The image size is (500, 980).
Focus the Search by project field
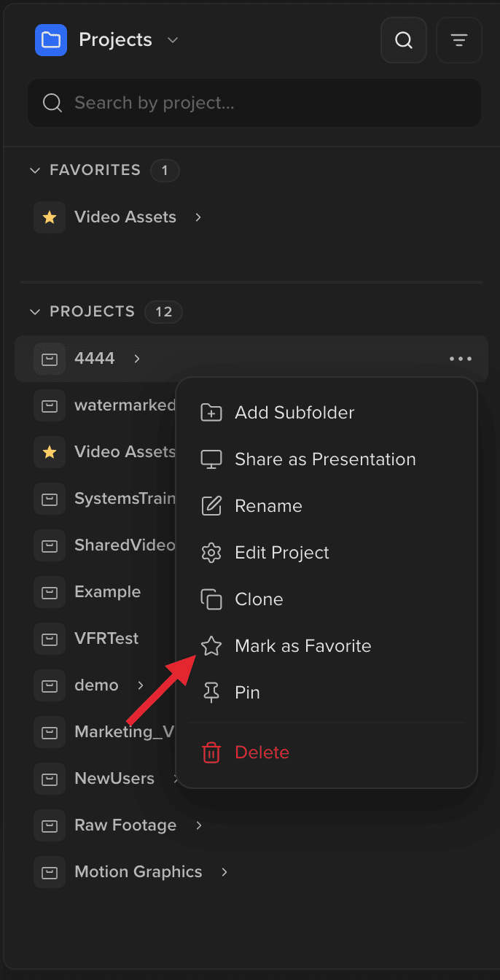point(254,103)
